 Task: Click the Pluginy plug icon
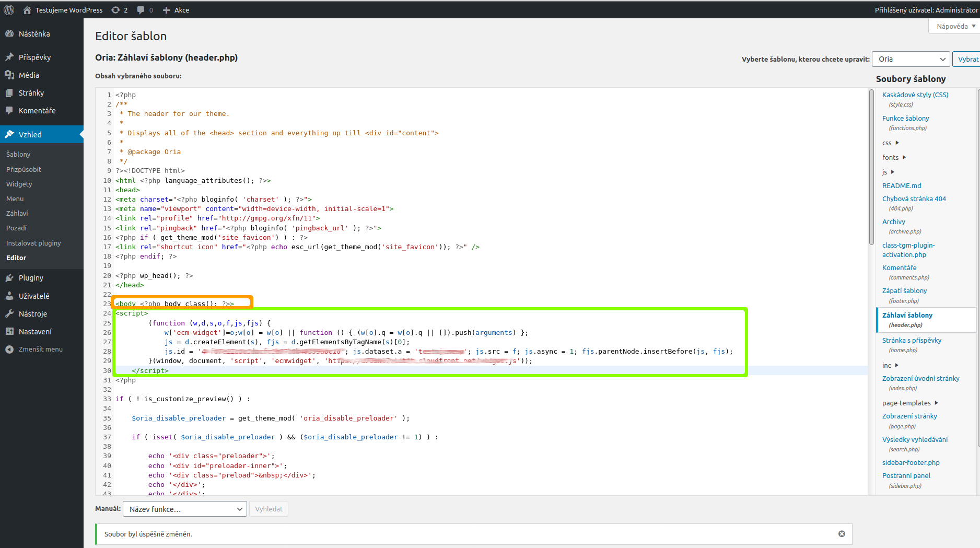tap(9, 278)
